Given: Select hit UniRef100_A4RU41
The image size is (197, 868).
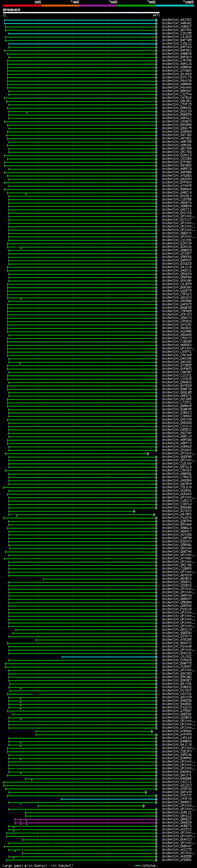Looking at the screenshot, I should tap(177, 23).
